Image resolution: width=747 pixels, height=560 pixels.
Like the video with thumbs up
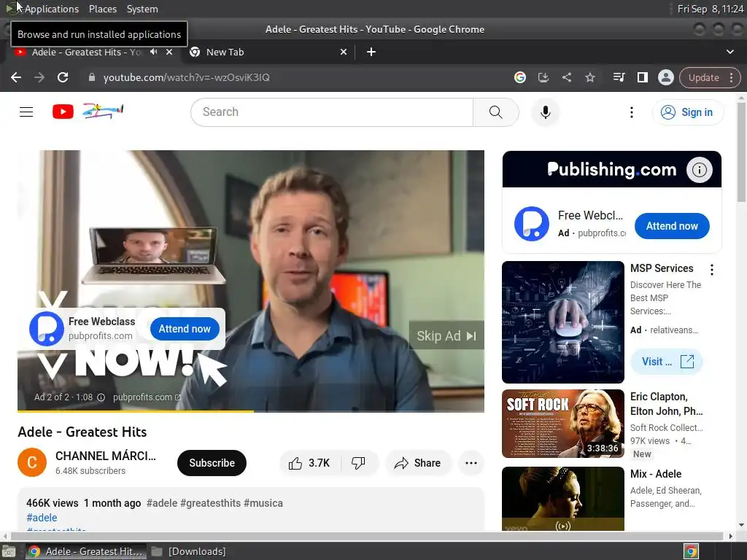[309, 463]
